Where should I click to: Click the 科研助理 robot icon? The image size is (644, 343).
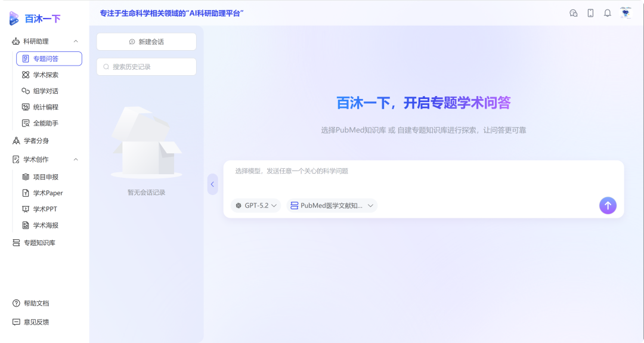pos(16,41)
